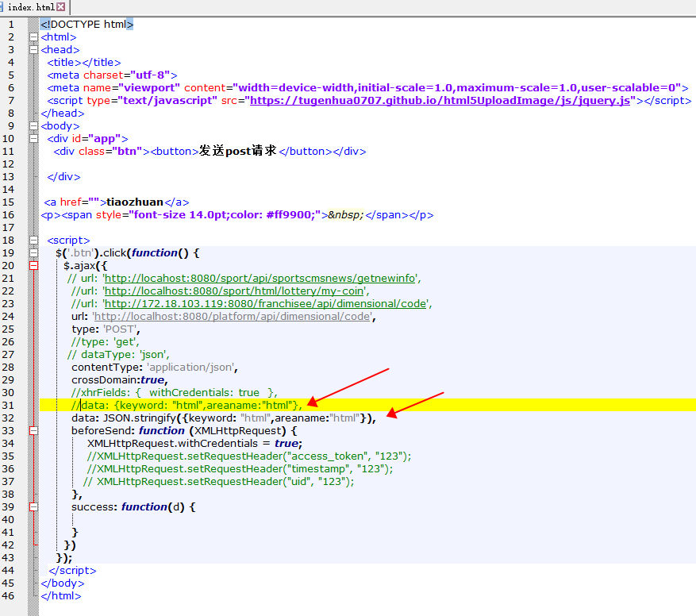Click the commented 'timestamp' header line
This screenshot has height=616, width=696.
(x=240, y=469)
